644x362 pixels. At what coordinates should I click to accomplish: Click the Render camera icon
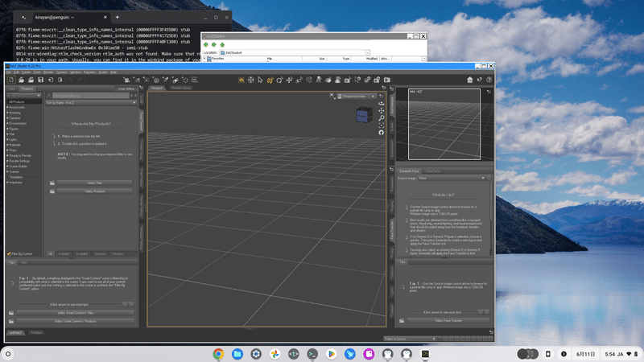coord(387,80)
